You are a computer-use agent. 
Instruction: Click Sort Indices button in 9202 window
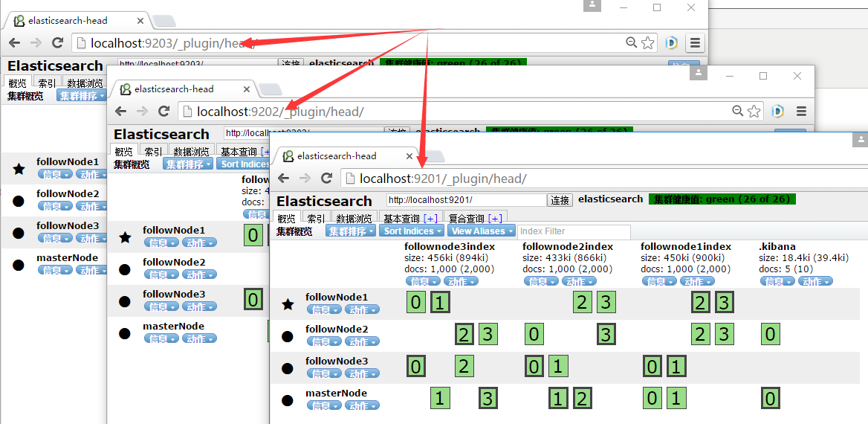242,164
